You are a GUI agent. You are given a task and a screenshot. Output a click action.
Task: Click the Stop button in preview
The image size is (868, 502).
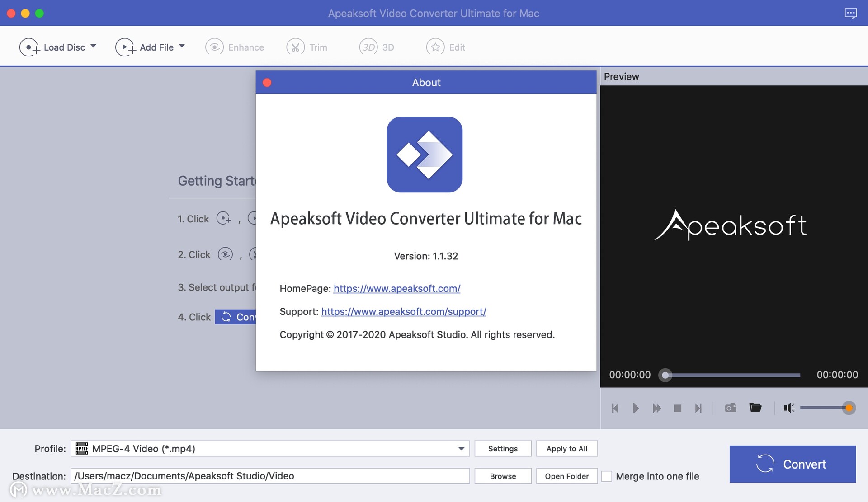pyautogui.click(x=677, y=408)
